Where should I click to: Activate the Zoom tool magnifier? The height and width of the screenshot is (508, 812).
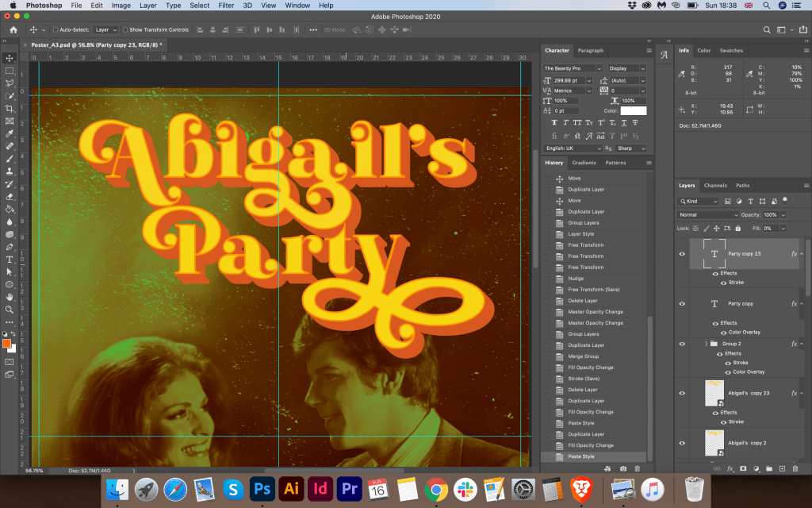coord(10,310)
